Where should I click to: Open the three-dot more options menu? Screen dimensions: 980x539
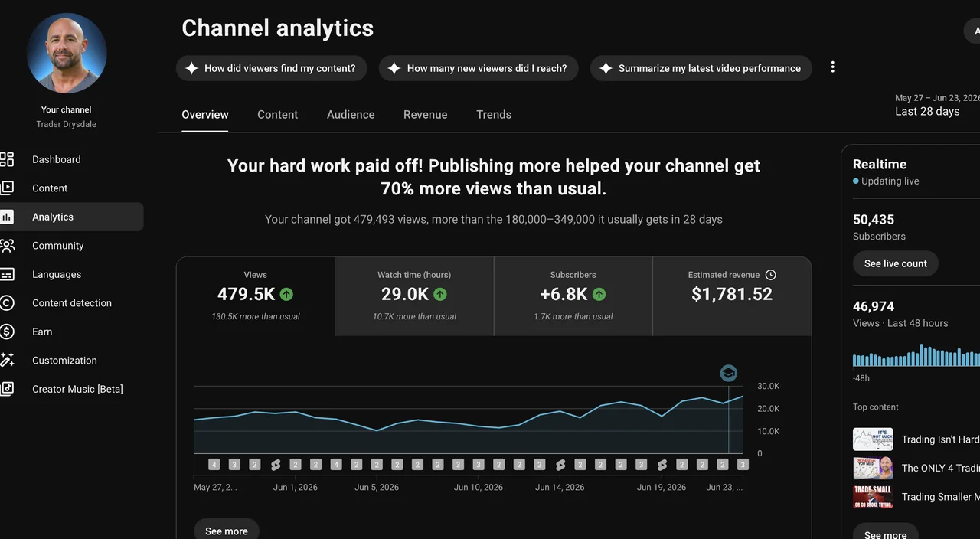832,67
